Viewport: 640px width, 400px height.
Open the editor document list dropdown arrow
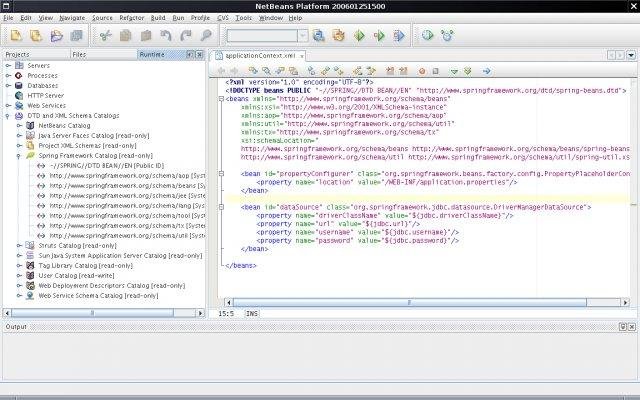pos(631,55)
